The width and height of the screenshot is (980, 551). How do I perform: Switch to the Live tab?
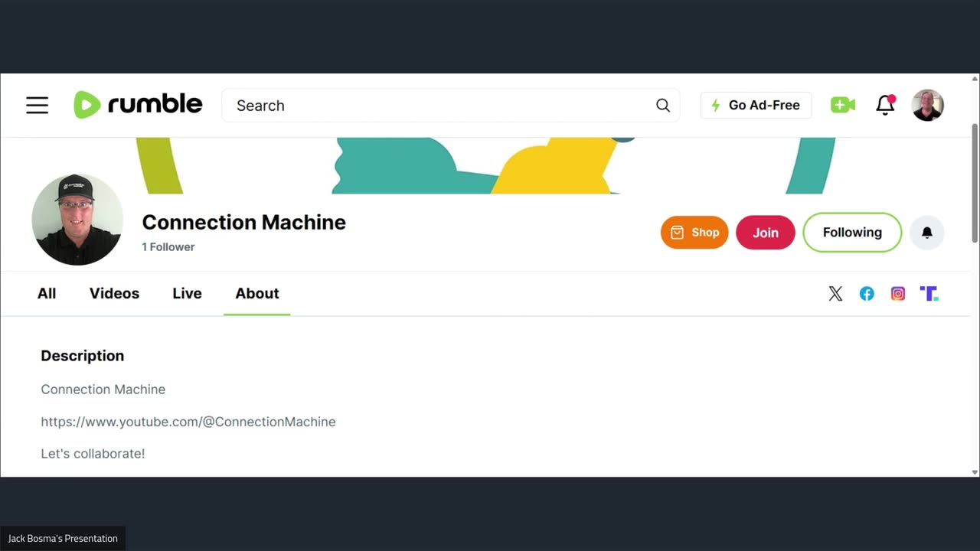[x=187, y=294]
